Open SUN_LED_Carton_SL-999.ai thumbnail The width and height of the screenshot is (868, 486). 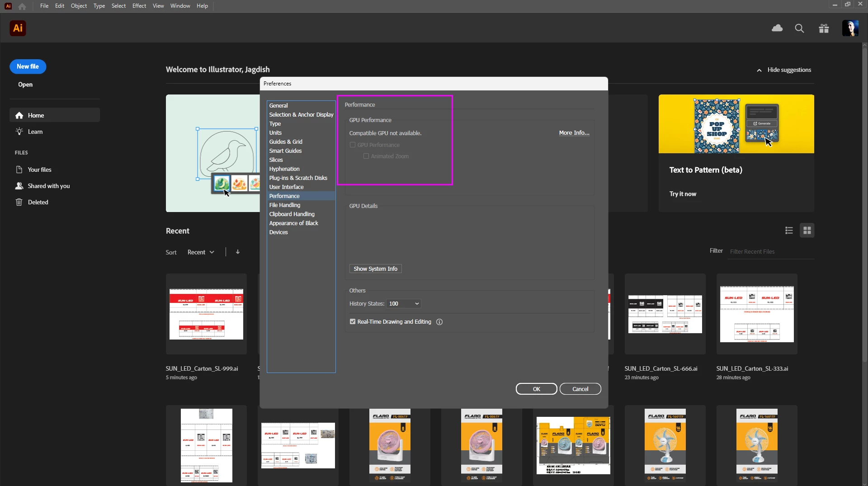206,314
